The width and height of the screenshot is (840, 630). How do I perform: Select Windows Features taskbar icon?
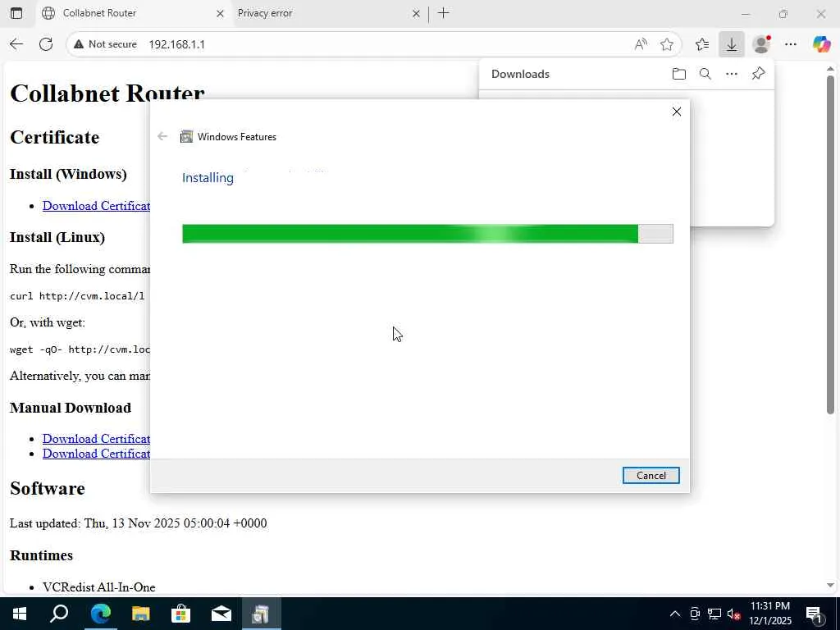pos(262,614)
